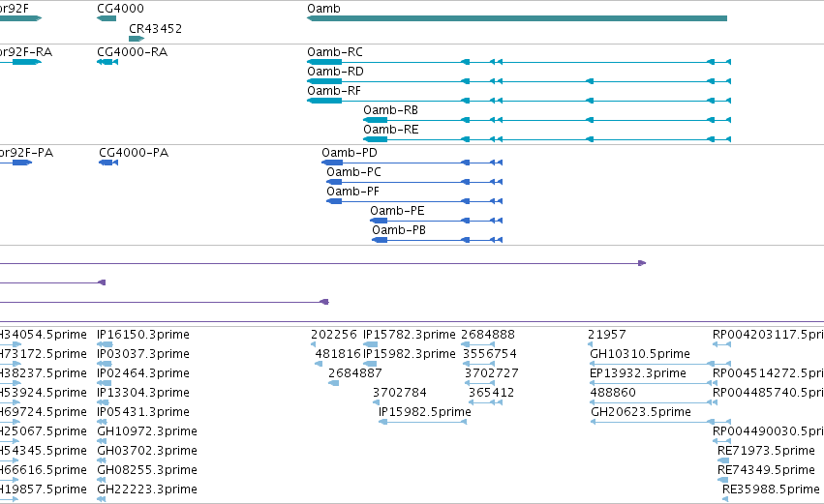Click EST label RE35988.5prime
The width and height of the screenshot is (824, 504).
coord(772,489)
